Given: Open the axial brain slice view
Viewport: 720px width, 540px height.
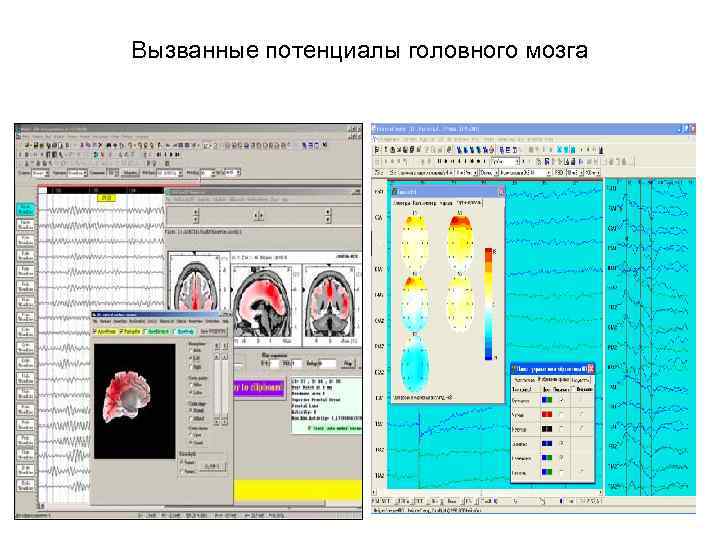Looking at the screenshot, I should [x=195, y=283].
